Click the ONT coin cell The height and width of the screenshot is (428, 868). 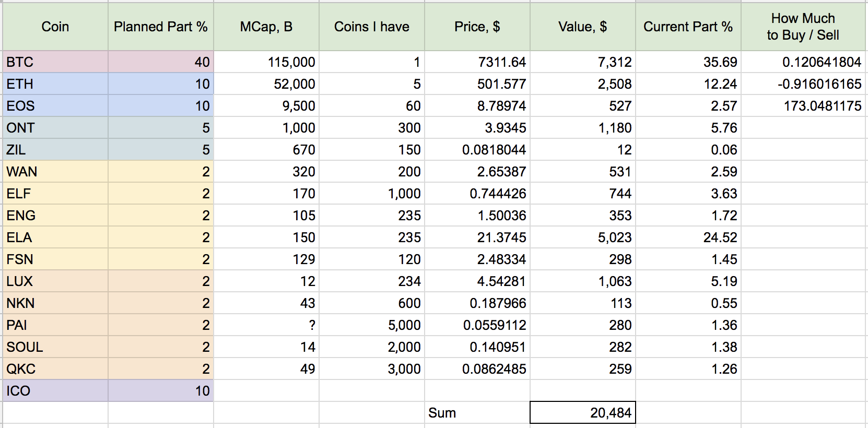[x=55, y=128]
